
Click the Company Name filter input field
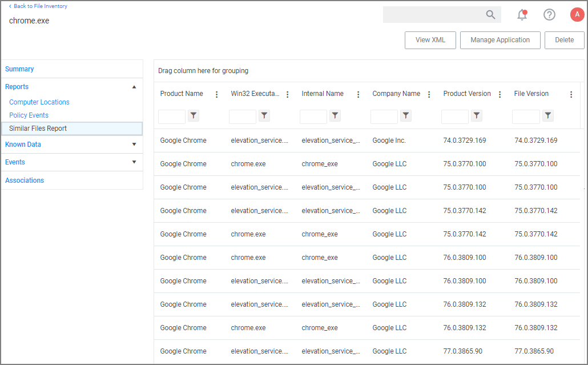click(384, 115)
